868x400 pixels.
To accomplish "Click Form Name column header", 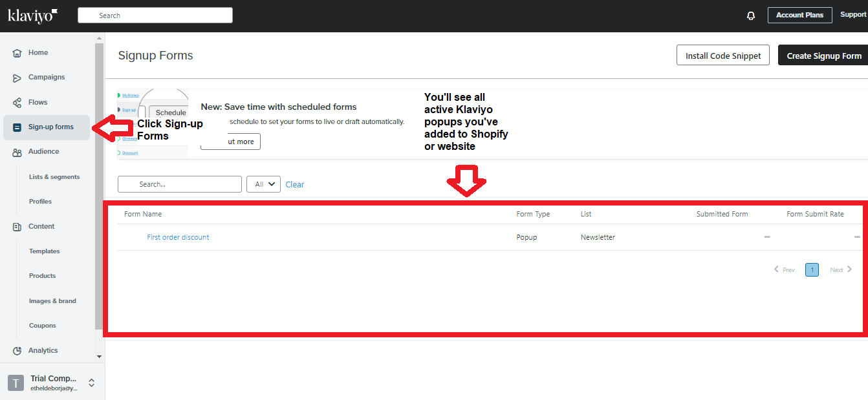I will click(x=143, y=214).
